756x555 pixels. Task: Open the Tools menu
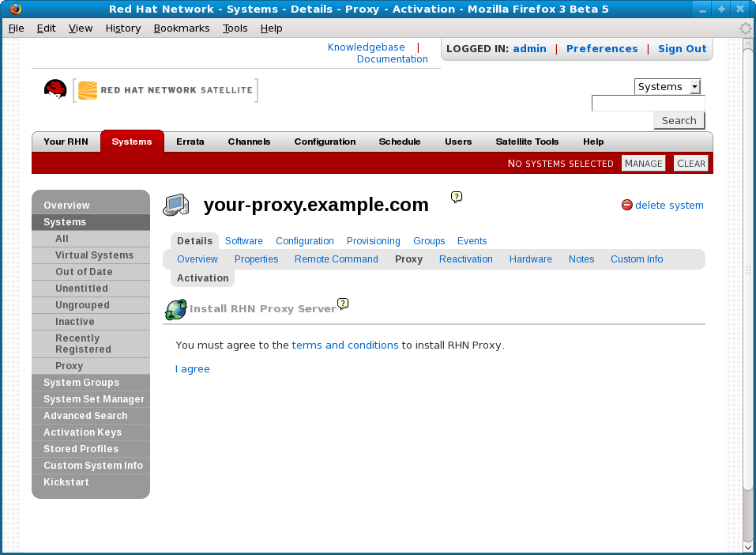click(235, 28)
